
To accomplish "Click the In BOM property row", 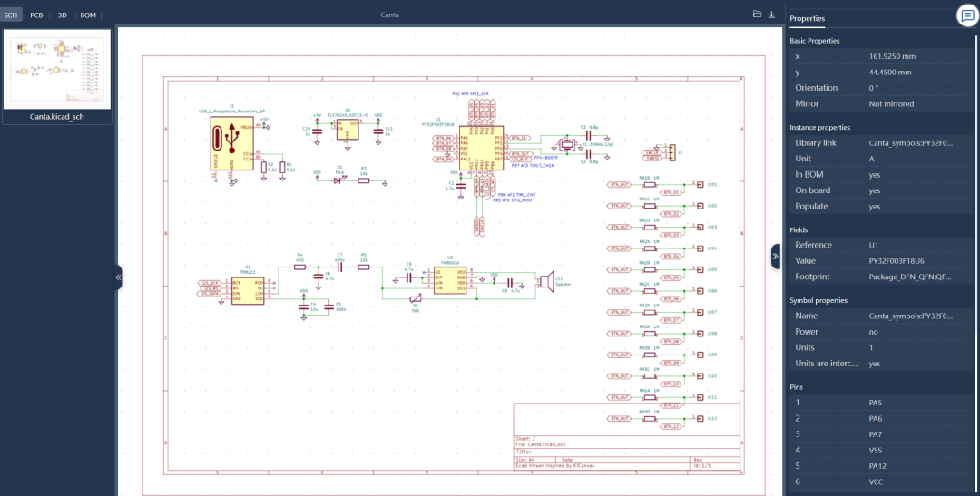I will (x=881, y=175).
